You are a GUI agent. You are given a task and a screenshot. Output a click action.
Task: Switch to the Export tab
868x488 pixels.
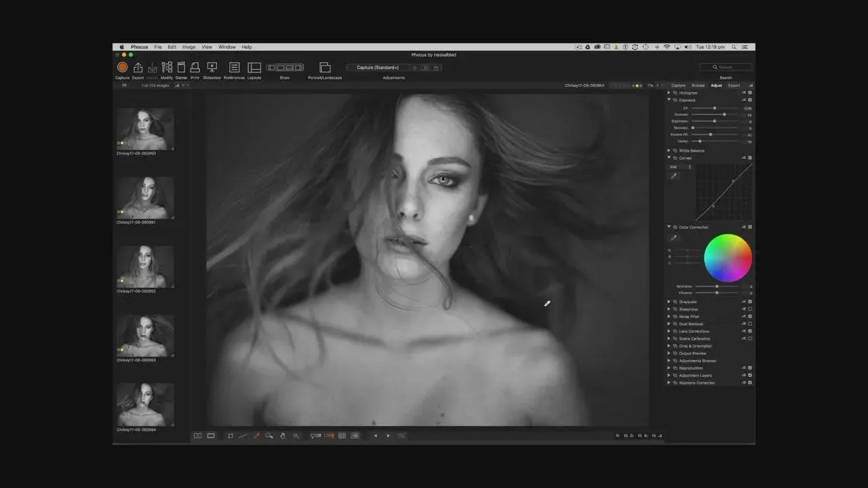click(734, 85)
